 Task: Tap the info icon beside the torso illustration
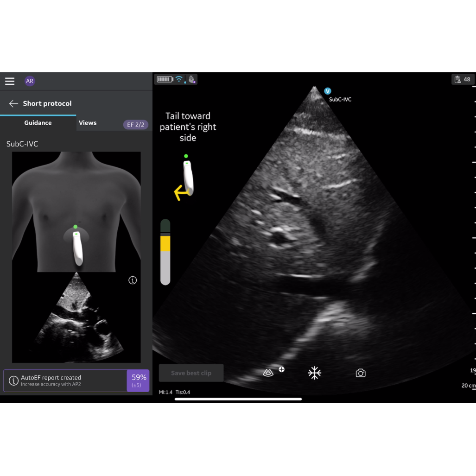[x=133, y=280]
